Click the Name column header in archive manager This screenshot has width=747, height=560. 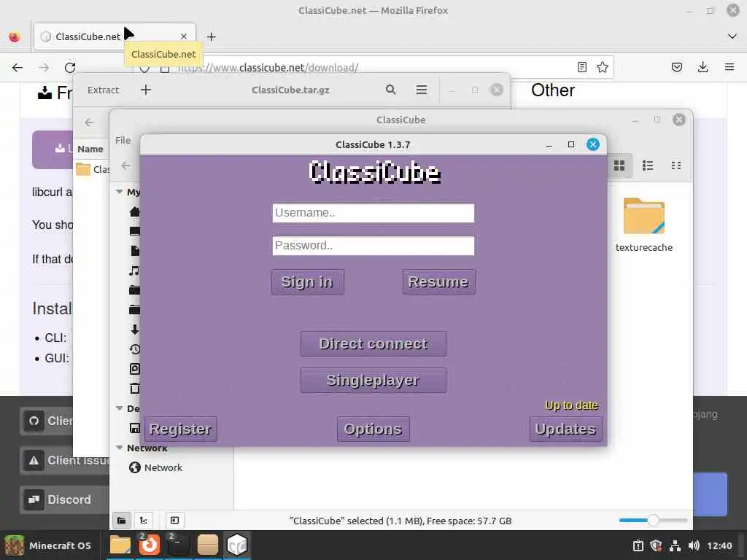click(x=90, y=149)
